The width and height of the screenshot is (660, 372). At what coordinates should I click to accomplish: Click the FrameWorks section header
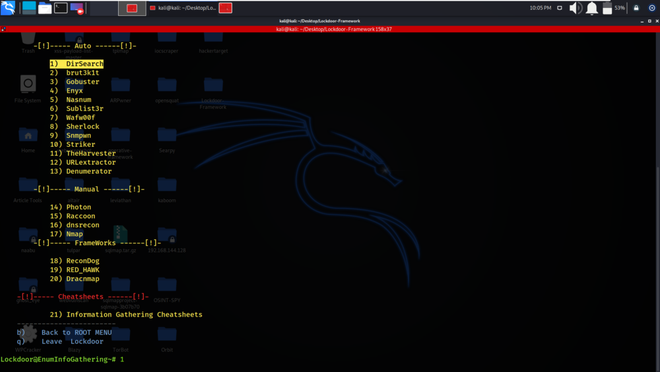click(x=97, y=243)
